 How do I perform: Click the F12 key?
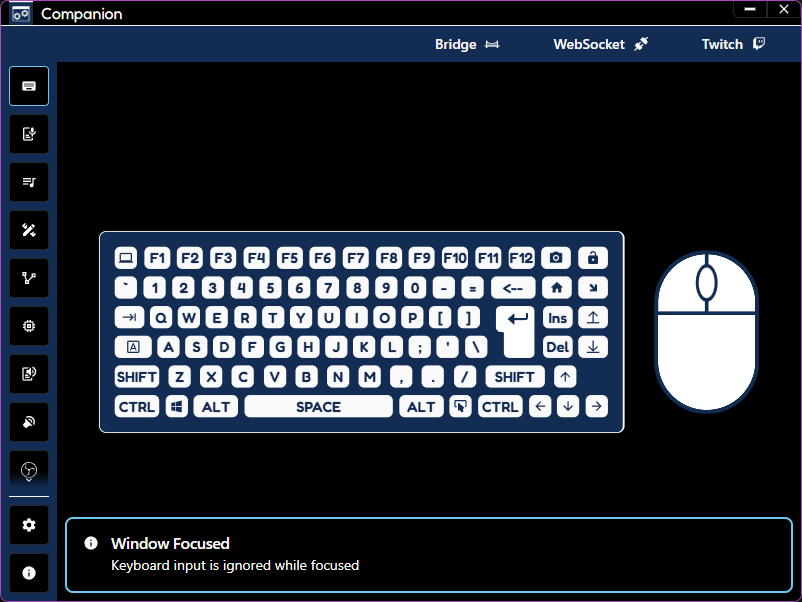(x=521, y=258)
